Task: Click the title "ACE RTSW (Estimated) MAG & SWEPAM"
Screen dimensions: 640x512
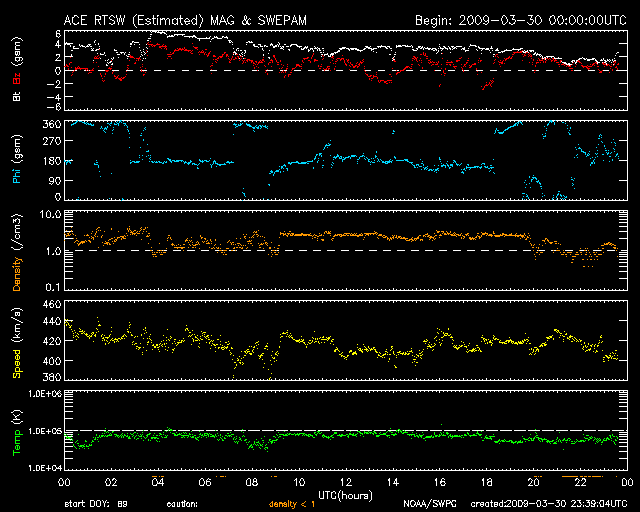Action: pos(185,20)
